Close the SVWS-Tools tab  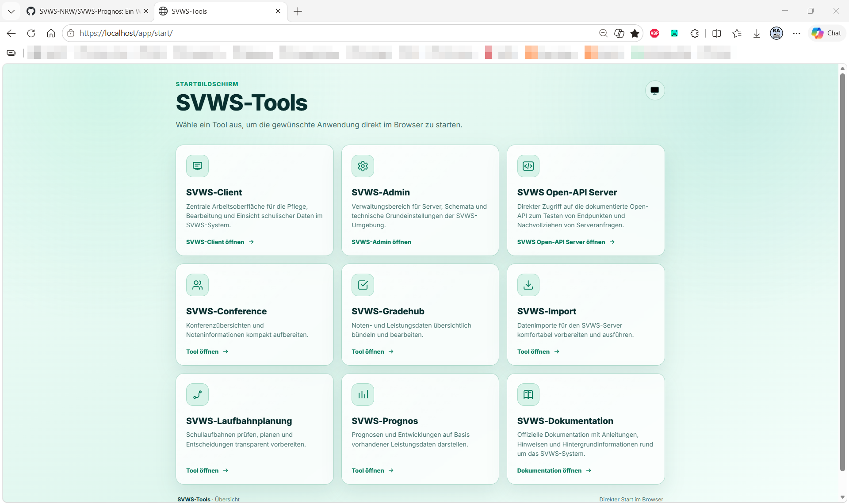coord(278,11)
